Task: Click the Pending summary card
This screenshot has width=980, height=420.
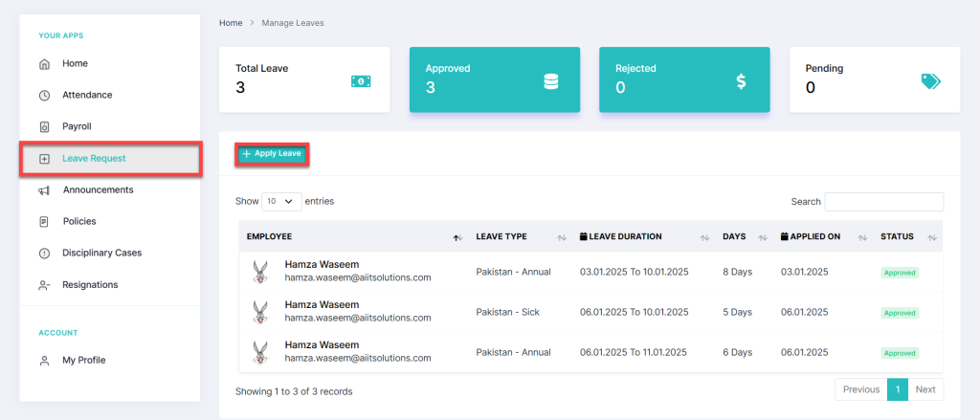Action: (x=875, y=80)
